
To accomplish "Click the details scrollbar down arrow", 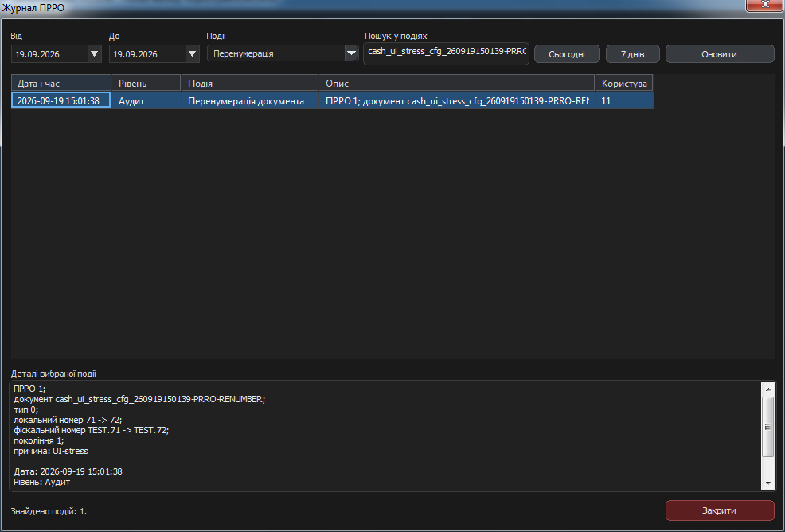I will pyautogui.click(x=768, y=483).
